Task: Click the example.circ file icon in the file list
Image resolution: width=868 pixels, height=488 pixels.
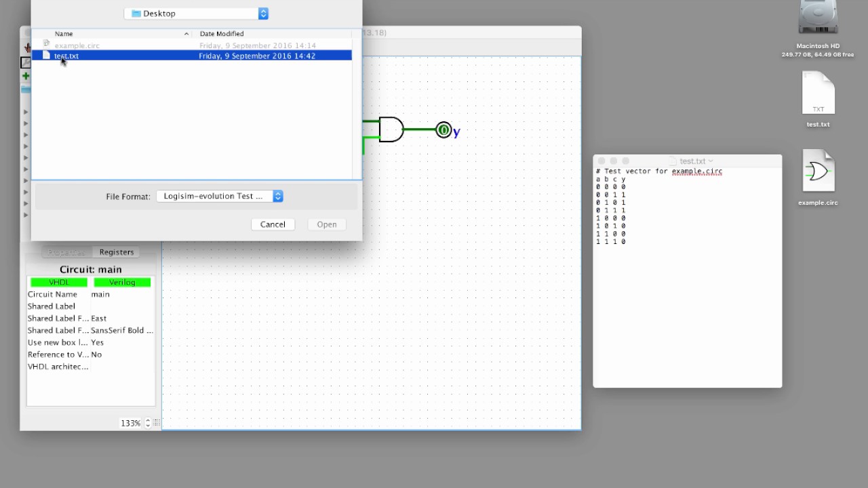Action: [47, 44]
